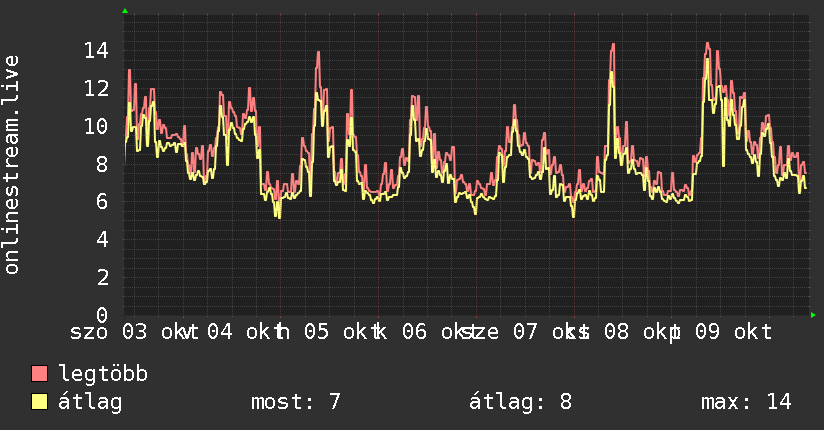Click the legtöbb legend label

coord(103,374)
